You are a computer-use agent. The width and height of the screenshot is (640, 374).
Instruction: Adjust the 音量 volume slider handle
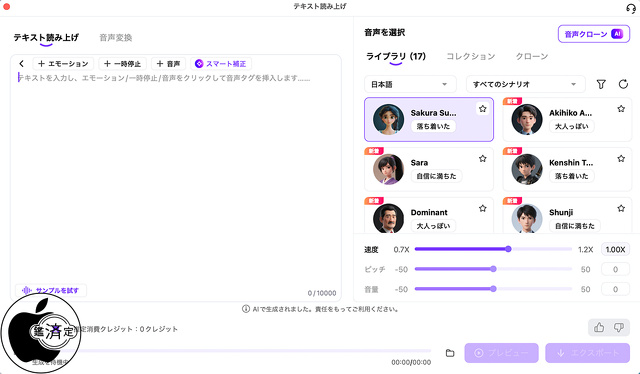[x=493, y=289]
